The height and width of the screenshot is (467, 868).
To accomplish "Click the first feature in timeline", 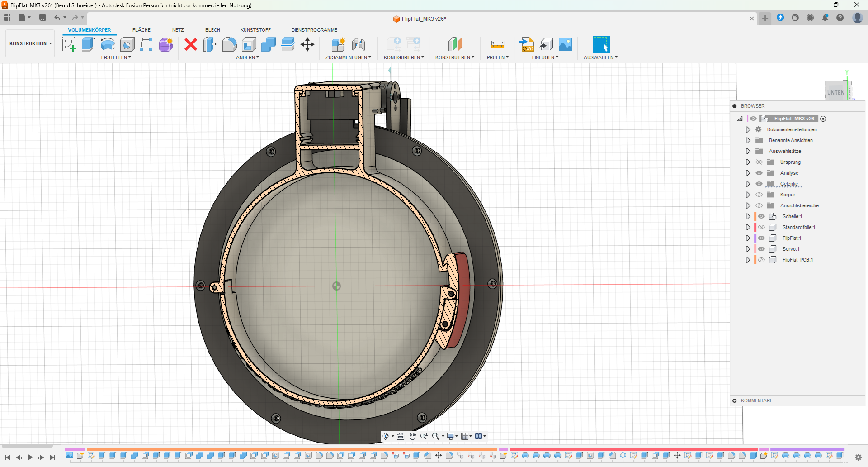I will coord(69,456).
